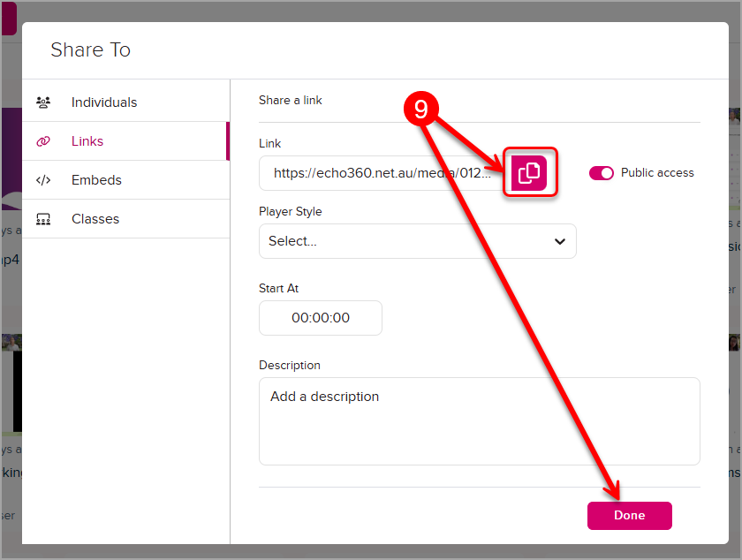Click the Classes classroom icon
Screen dimensions: 742x560
pos(42,219)
